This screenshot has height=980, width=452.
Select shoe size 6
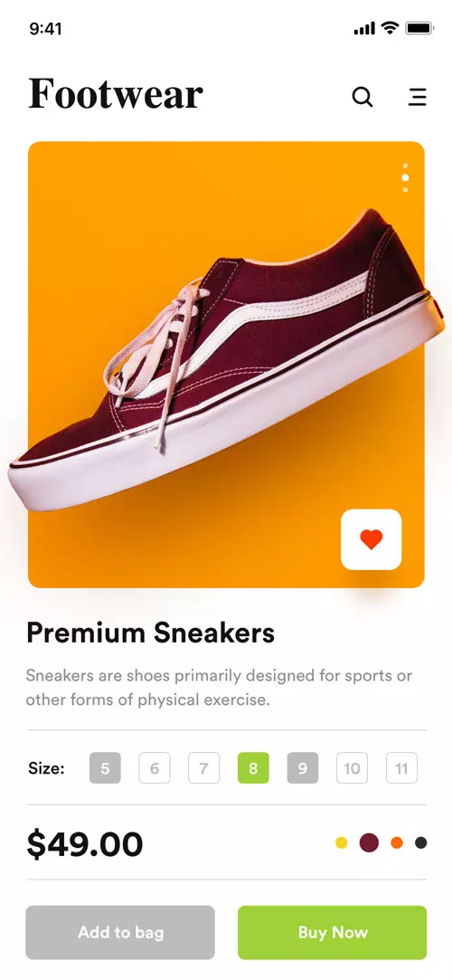tap(155, 768)
